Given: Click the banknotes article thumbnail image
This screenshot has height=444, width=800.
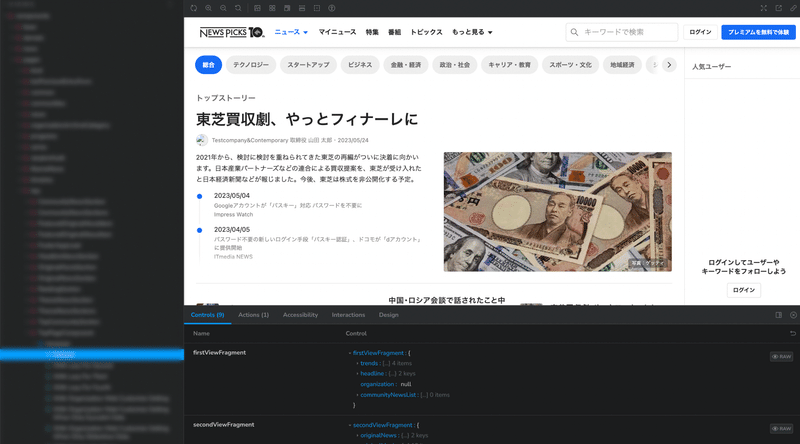Looking at the screenshot, I should 558,212.
